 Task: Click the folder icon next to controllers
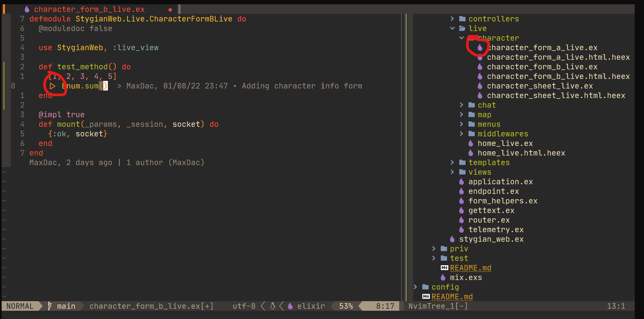click(462, 19)
